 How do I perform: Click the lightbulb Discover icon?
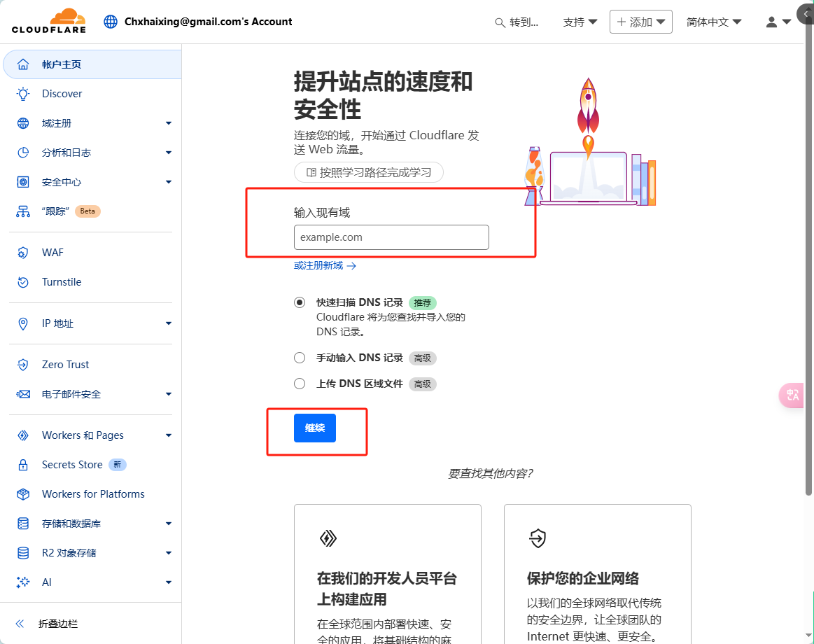pos(23,94)
